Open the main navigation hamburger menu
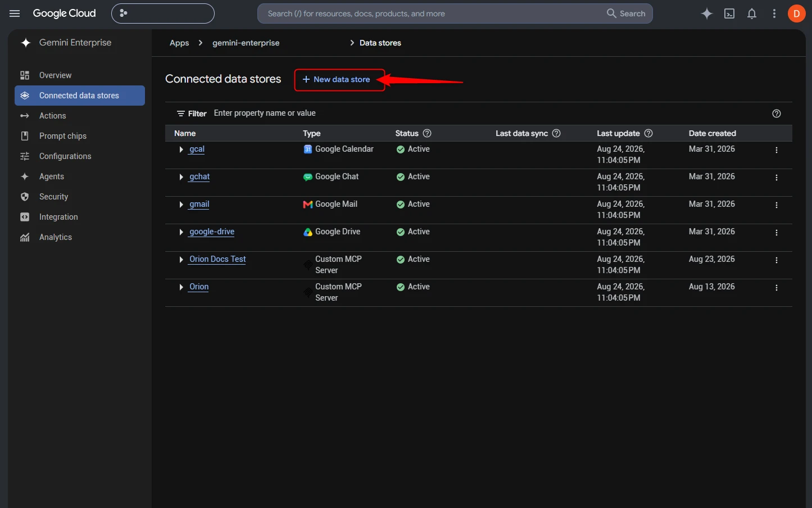The image size is (812, 508). [x=15, y=13]
